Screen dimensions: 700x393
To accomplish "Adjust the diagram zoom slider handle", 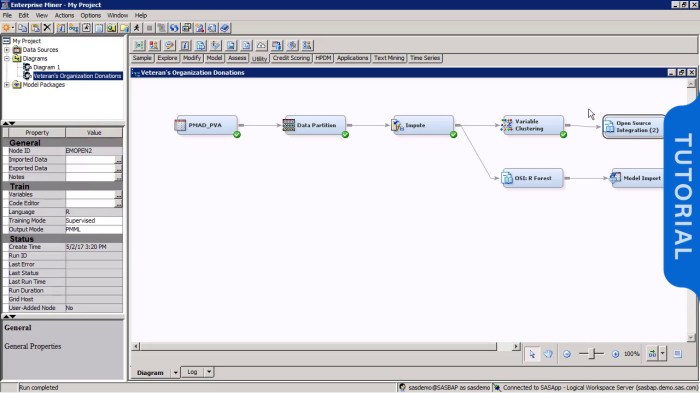I will pos(592,354).
